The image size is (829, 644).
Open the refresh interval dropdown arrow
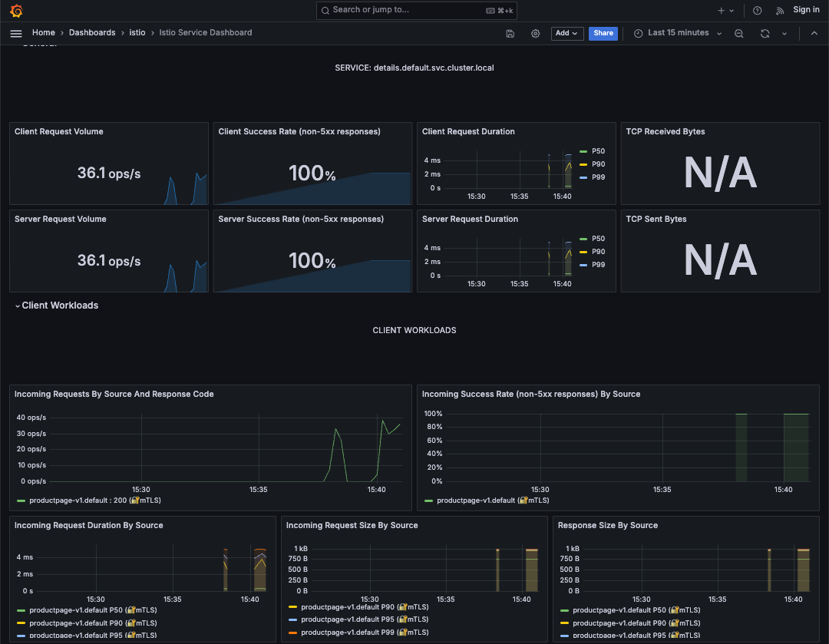tap(784, 33)
